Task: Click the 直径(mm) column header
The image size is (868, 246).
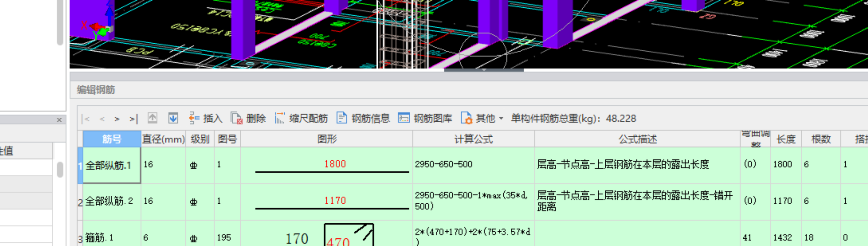Action: pos(164,139)
